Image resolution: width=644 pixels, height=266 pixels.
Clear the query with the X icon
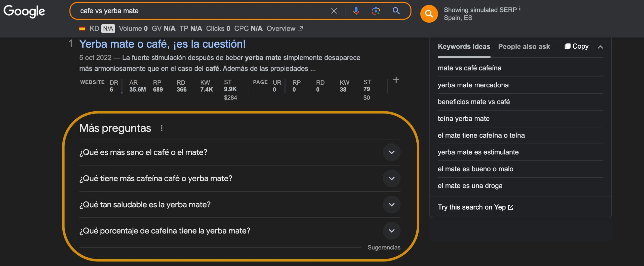[334, 11]
